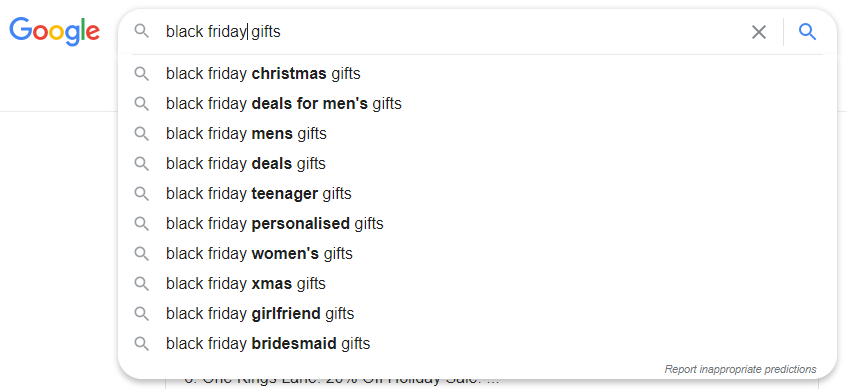This screenshot has width=847, height=389.
Task: Open the Report inappropriate predictions link
Action: (x=741, y=370)
